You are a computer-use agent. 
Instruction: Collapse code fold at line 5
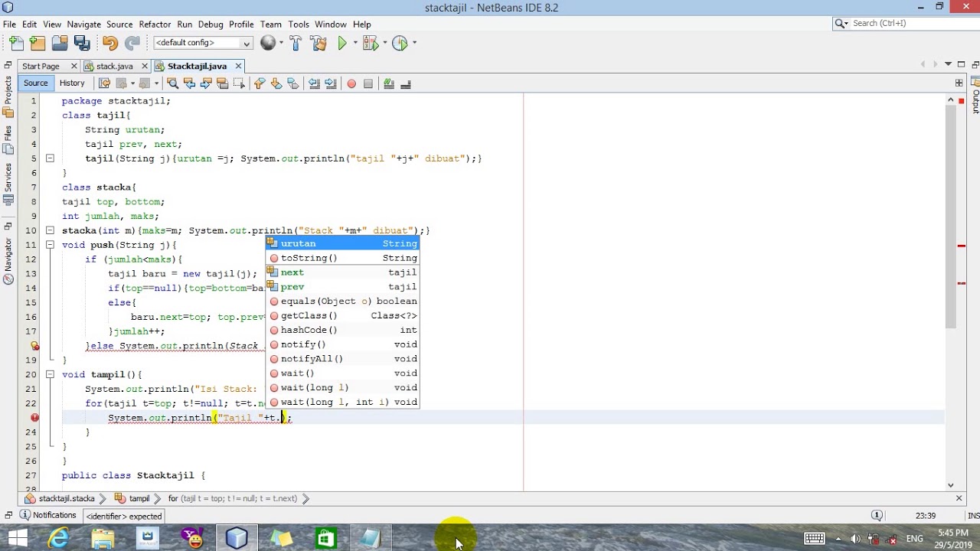[x=50, y=158]
